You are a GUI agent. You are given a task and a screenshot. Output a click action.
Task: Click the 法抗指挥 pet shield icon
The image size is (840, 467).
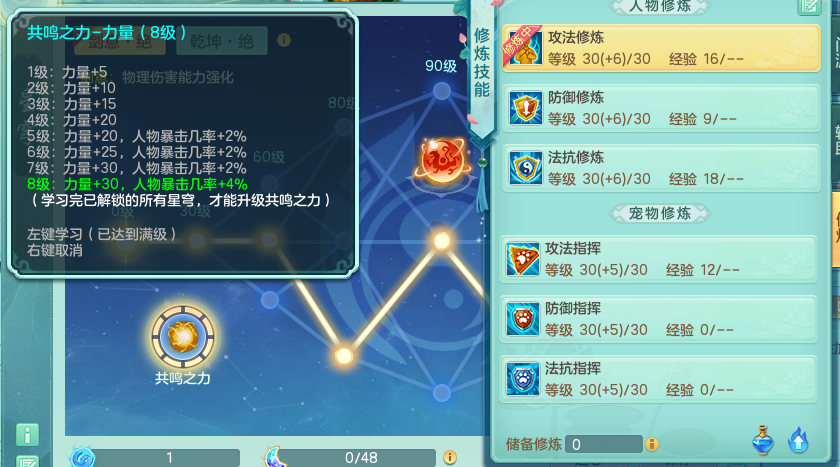[x=522, y=379]
